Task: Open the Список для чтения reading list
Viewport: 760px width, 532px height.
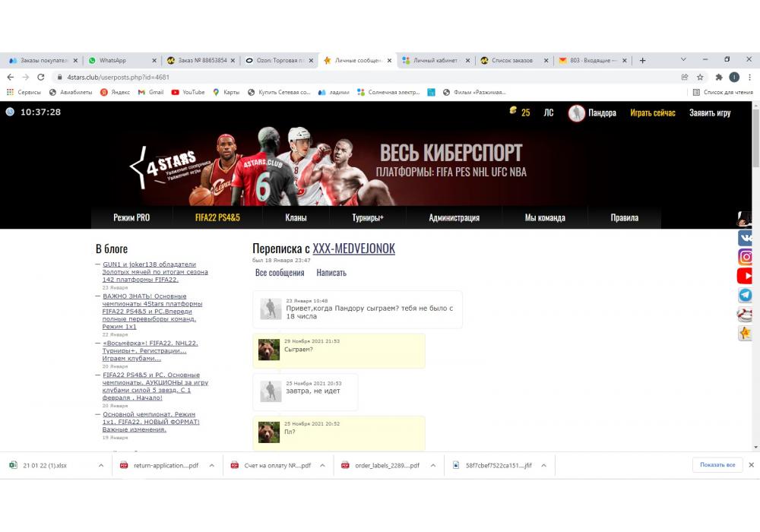Action: 723,92
